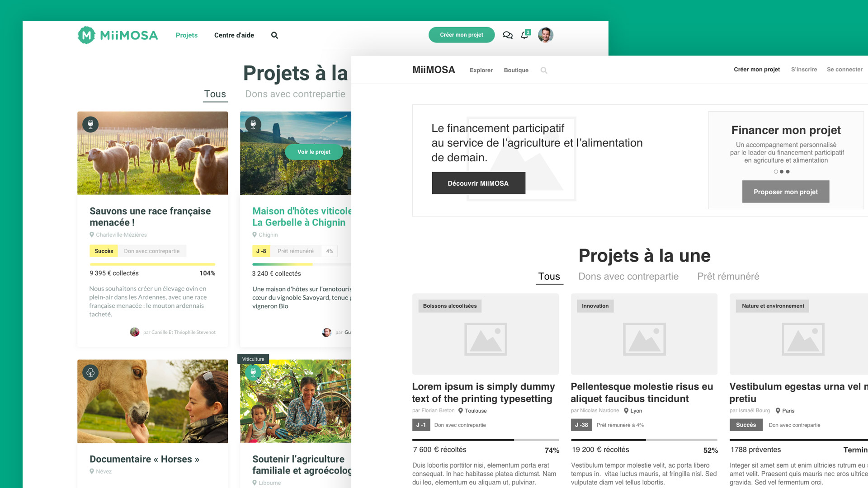Viewport: 868px width, 488px height.
Task: Select the Prêt rémunéré tab
Action: [728, 277]
